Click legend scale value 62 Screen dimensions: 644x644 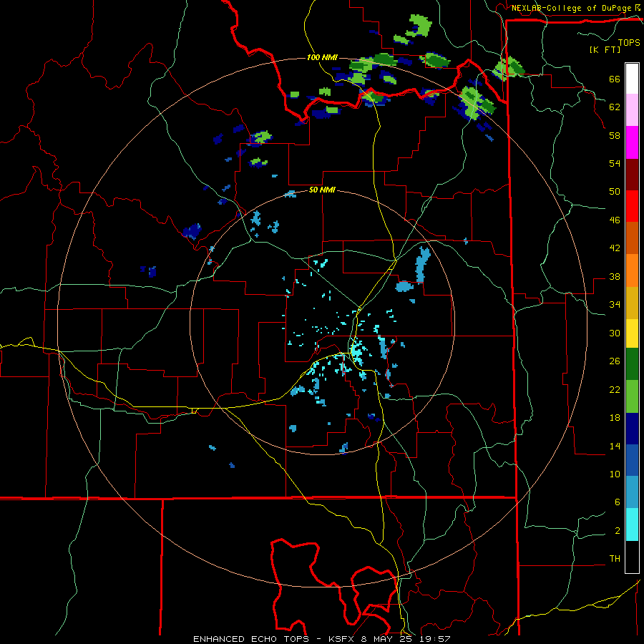click(x=615, y=107)
